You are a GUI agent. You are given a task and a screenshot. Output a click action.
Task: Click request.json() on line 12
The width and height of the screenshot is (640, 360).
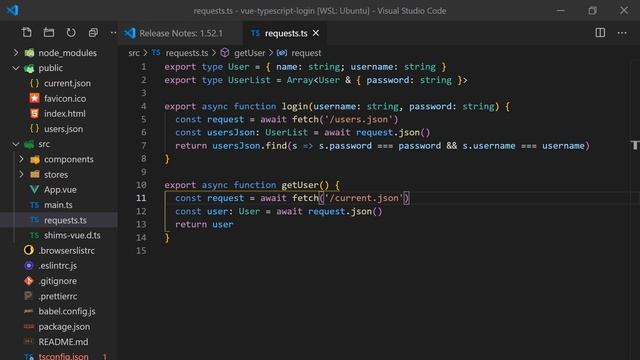(345, 211)
